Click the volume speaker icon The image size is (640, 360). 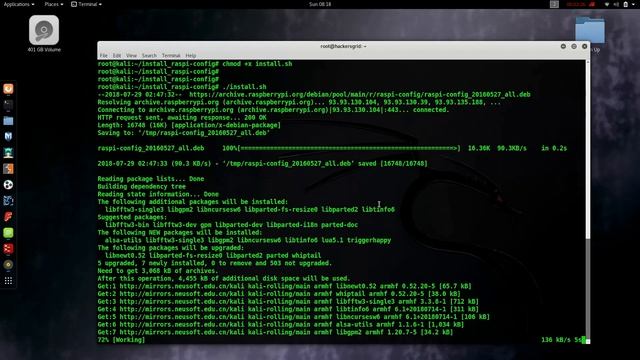pyautogui.click(x=616, y=4)
